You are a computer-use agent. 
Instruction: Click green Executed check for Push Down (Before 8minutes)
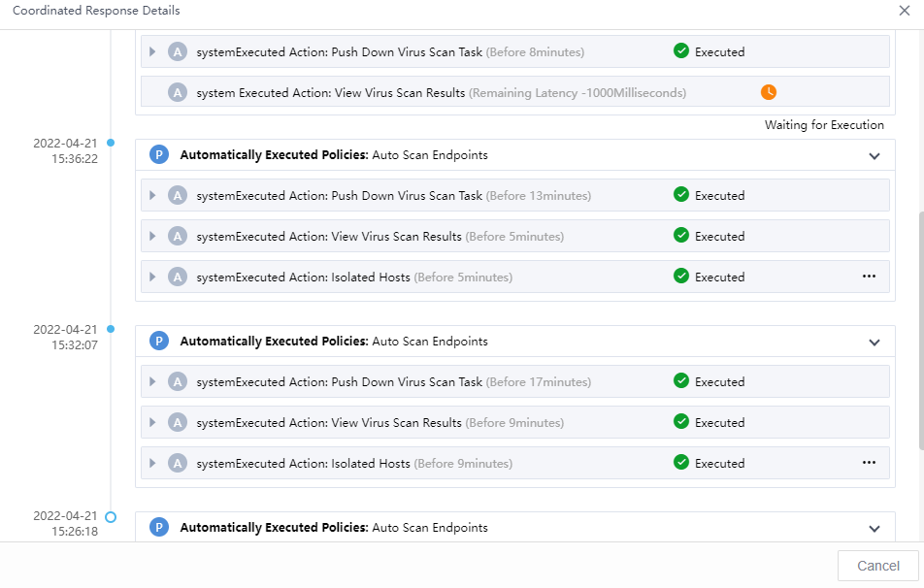point(681,51)
